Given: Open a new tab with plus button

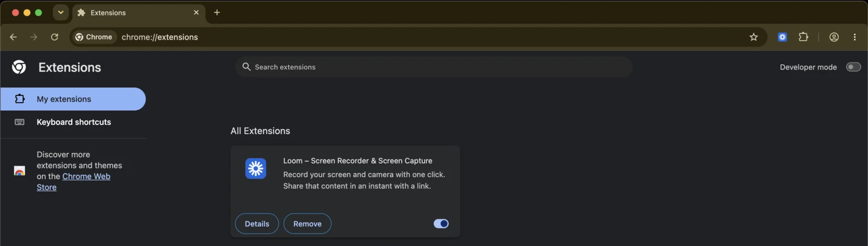Looking at the screenshot, I should pos(217,12).
